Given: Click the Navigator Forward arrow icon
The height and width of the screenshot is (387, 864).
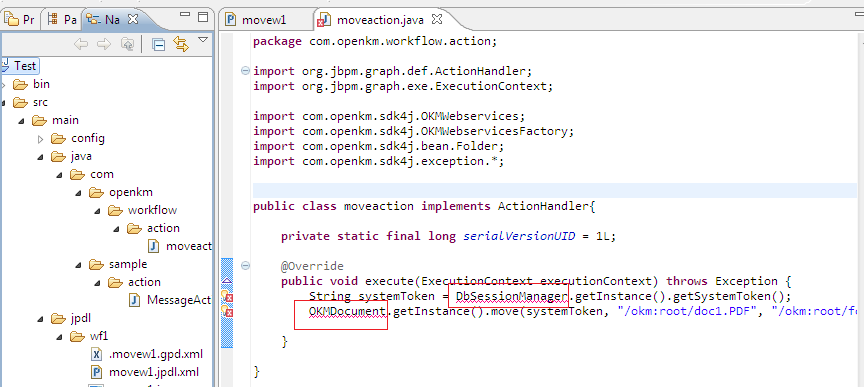Looking at the screenshot, I should [x=104, y=44].
